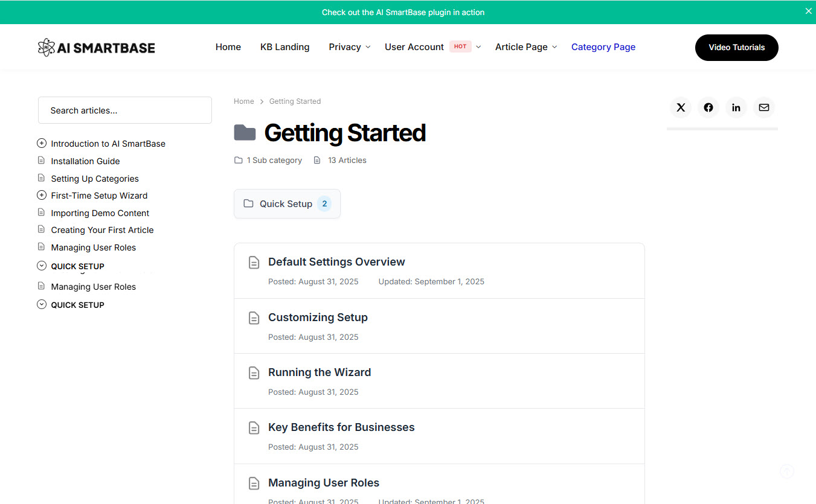Open the Key Benefits for Businesses article
The image size is (816, 504).
click(341, 427)
